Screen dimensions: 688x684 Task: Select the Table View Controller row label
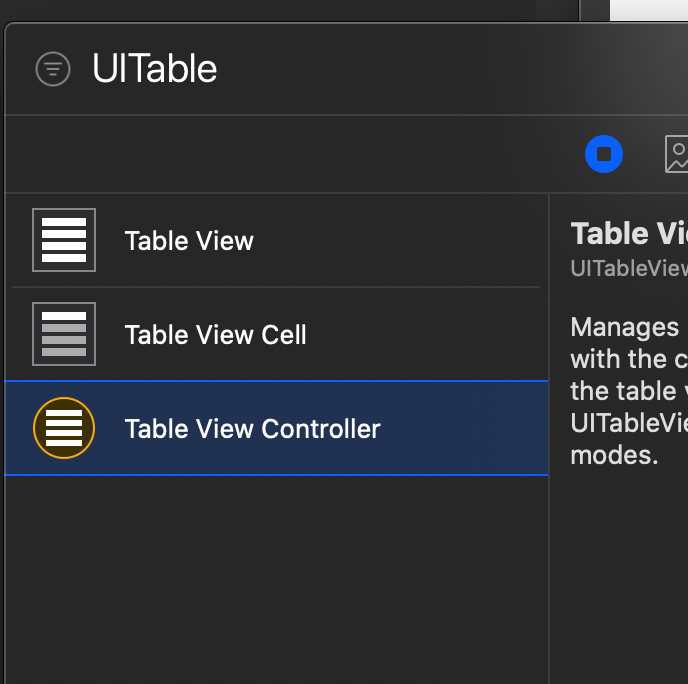tap(252, 429)
